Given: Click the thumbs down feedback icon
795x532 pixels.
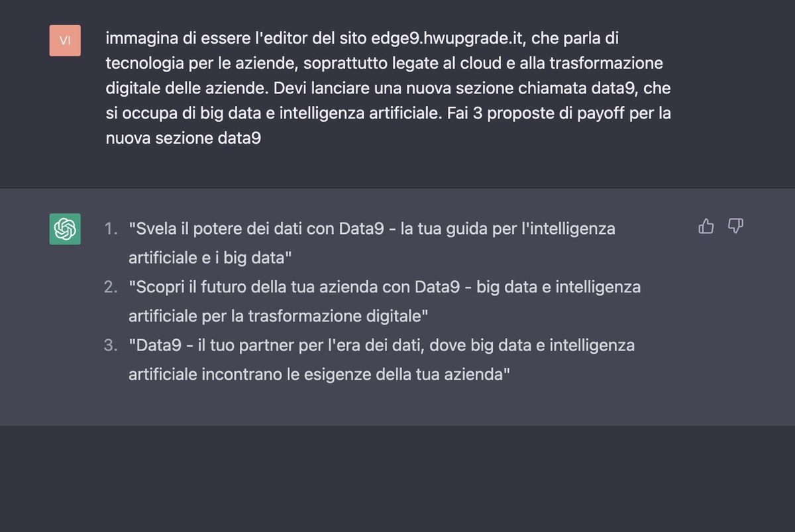Looking at the screenshot, I should point(735,227).
